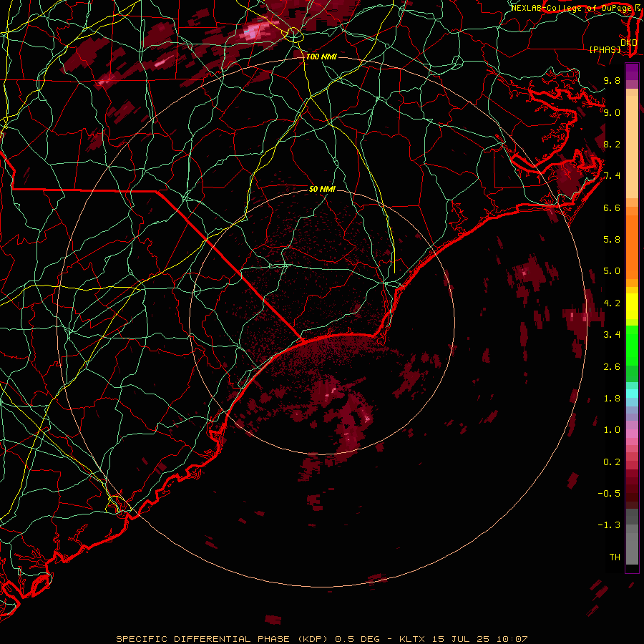Click the 5.8 legend value
This screenshot has width=644, height=644.
pyautogui.click(x=612, y=240)
